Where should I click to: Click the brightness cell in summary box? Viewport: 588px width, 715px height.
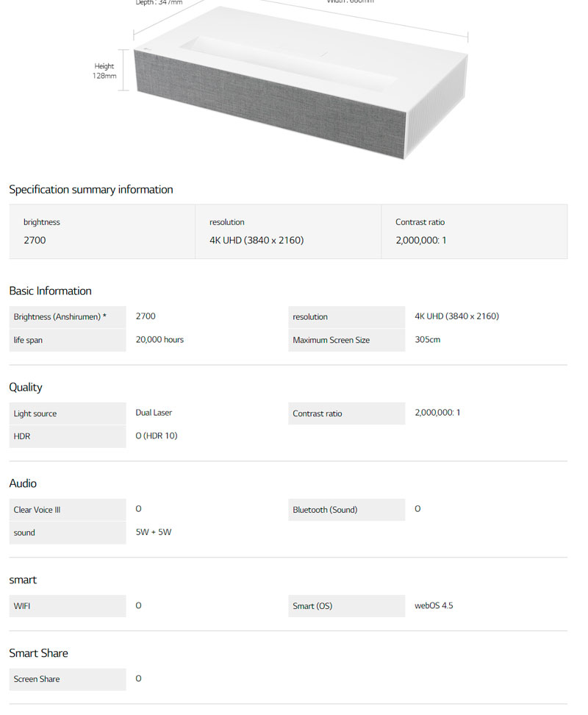coord(102,232)
